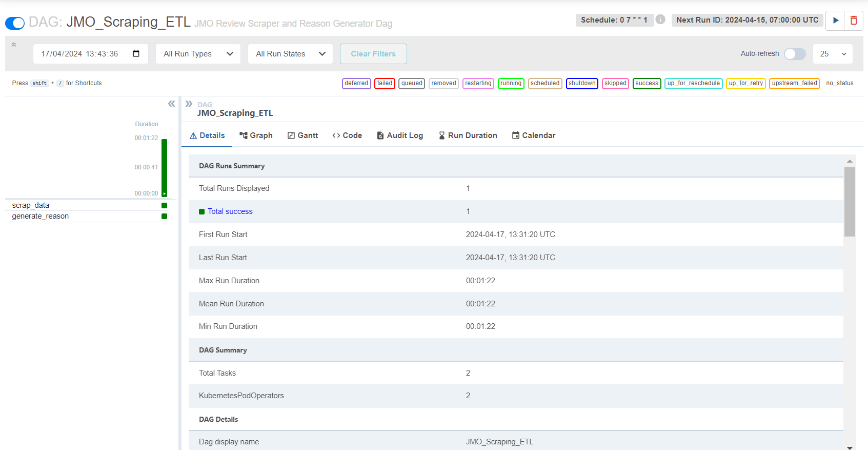Select the generate_reason task row

[x=87, y=216]
